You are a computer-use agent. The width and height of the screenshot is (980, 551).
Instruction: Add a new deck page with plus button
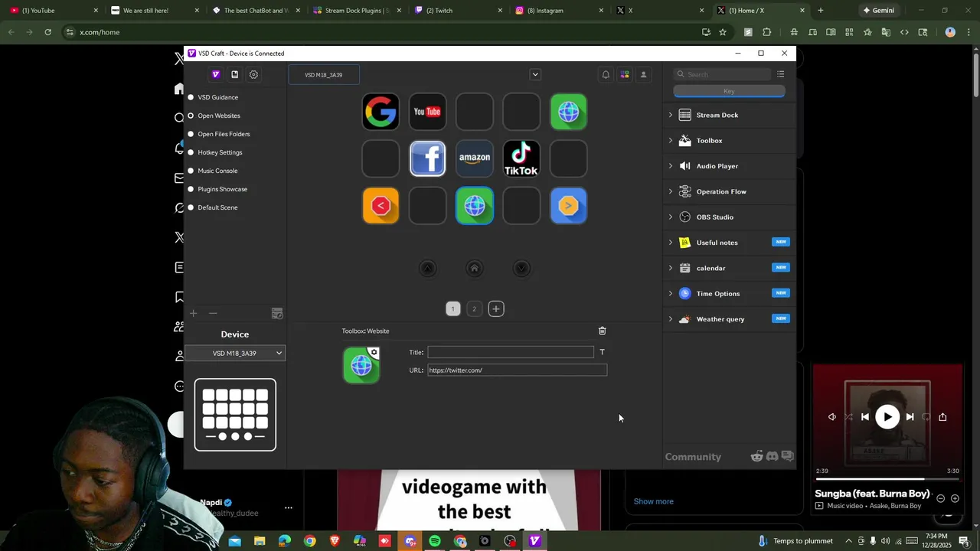click(x=496, y=309)
